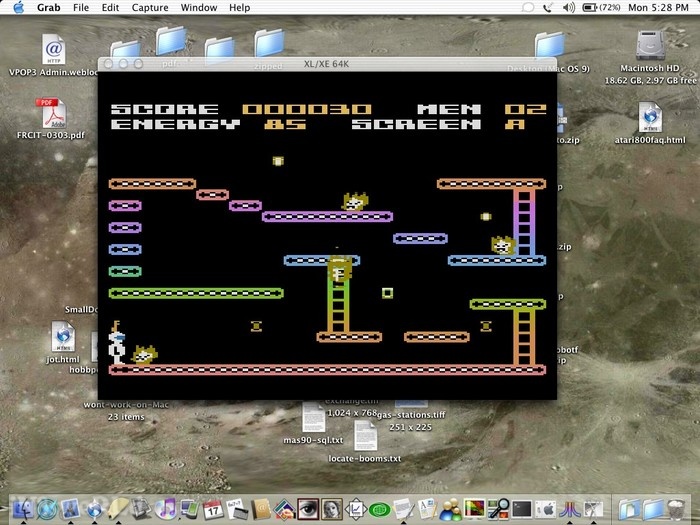Open System Preferences in Dock
This screenshot has height=525, width=700.
coord(546,509)
